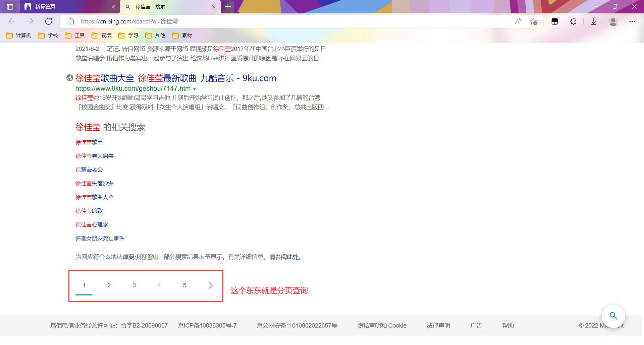Open the 其他 bookmarks folder

(155, 36)
